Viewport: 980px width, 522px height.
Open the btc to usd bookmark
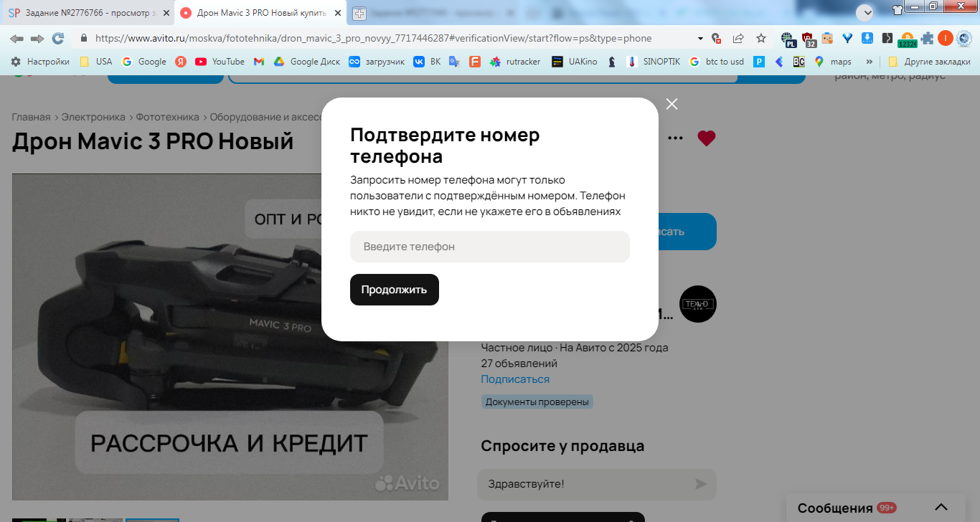(x=717, y=62)
